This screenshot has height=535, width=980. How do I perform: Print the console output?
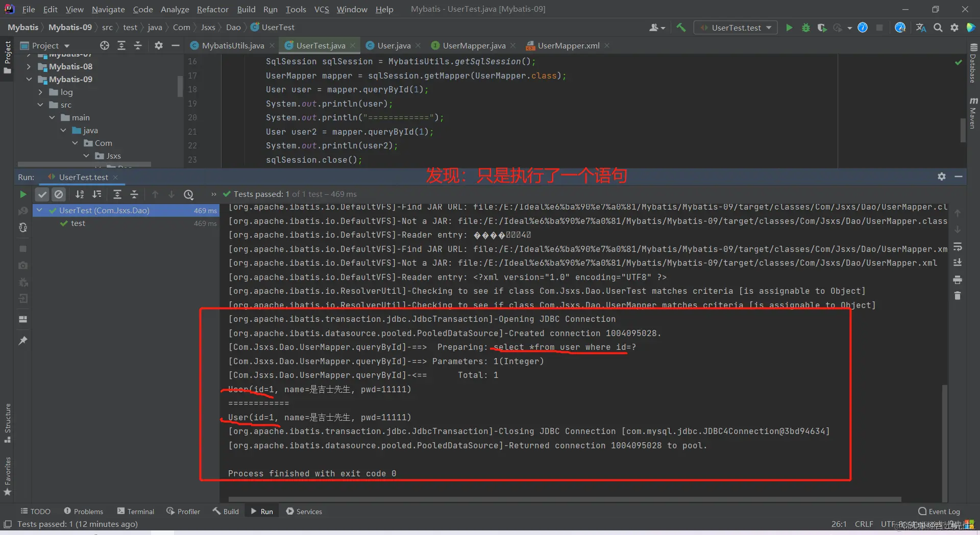(x=958, y=279)
